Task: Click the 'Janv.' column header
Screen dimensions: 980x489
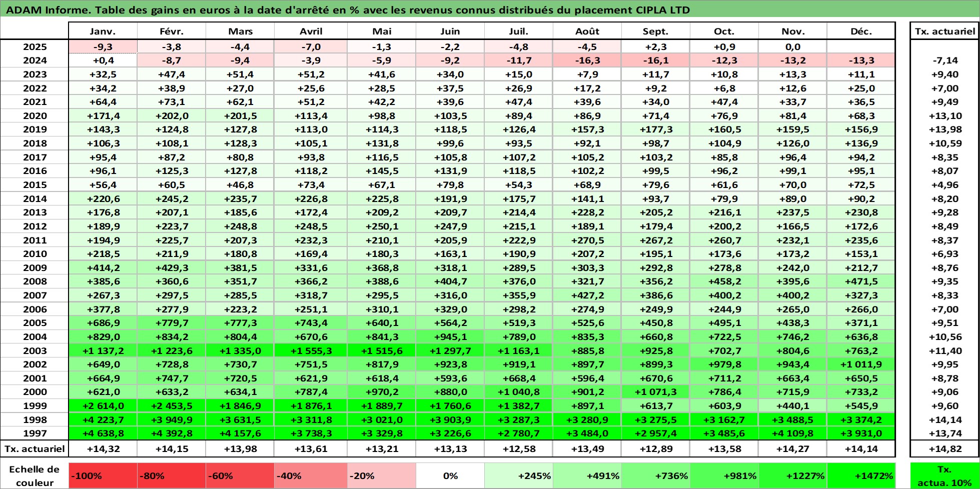Action: coord(103,31)
